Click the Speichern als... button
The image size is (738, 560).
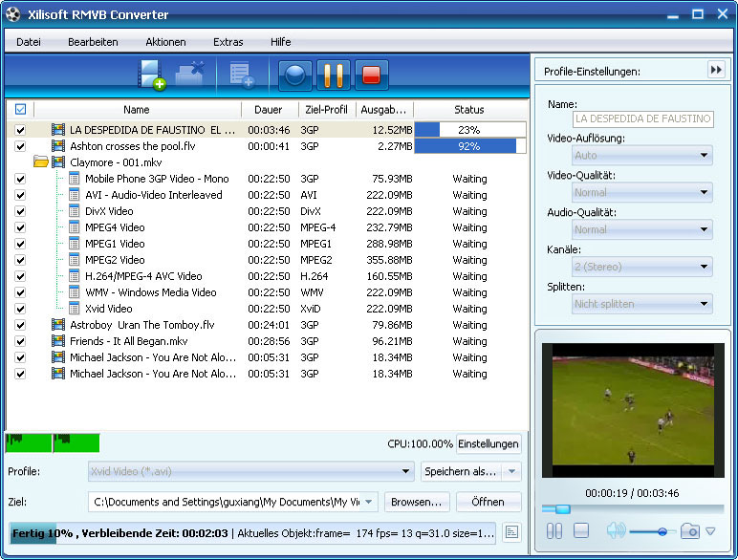[461, 471]
